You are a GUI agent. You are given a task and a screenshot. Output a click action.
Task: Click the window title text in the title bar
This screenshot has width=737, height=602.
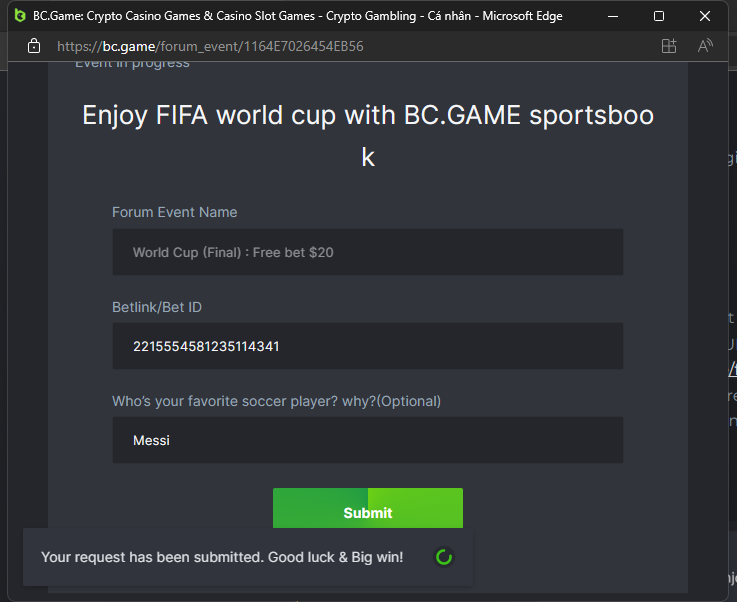pyautogui.click(x=297, y=16)
